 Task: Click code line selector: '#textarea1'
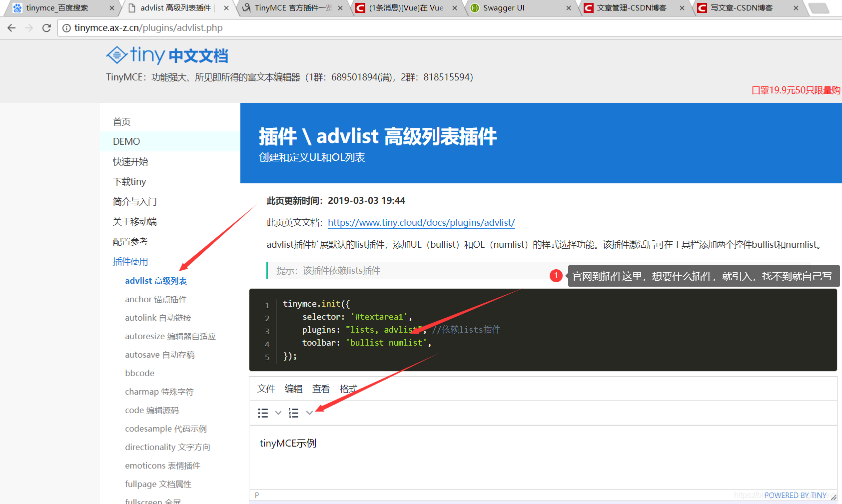click(357, 317)
